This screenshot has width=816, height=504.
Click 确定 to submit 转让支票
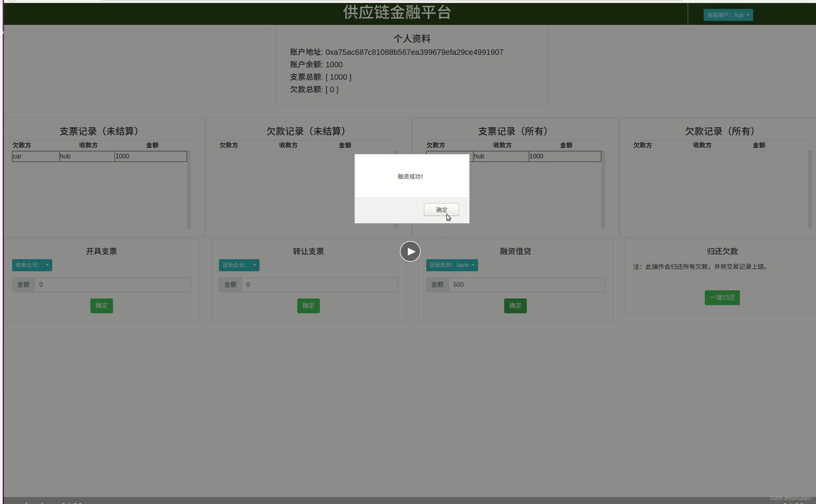(308, 306)
